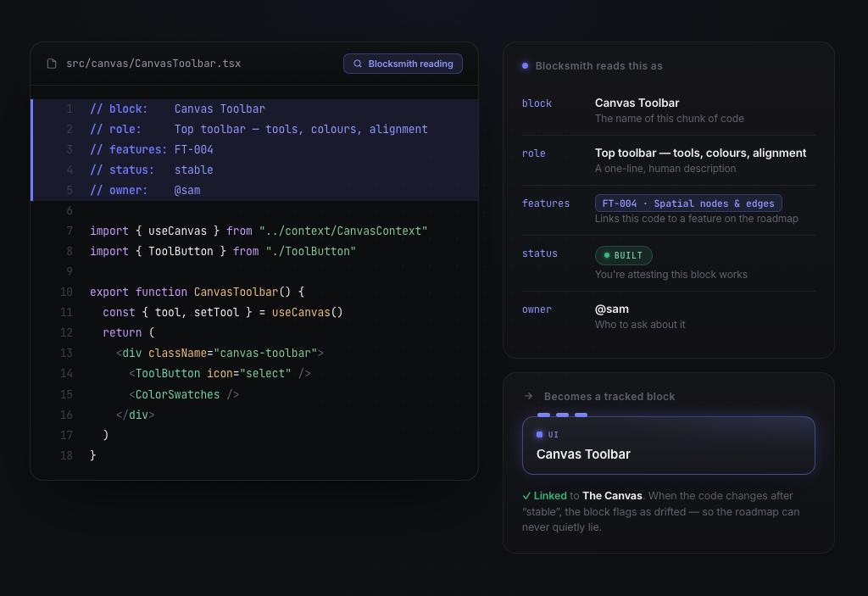This screenshot has height=596, width=868.
Task: Click the green checkmark beside Linked
Action: coord(526,496)
